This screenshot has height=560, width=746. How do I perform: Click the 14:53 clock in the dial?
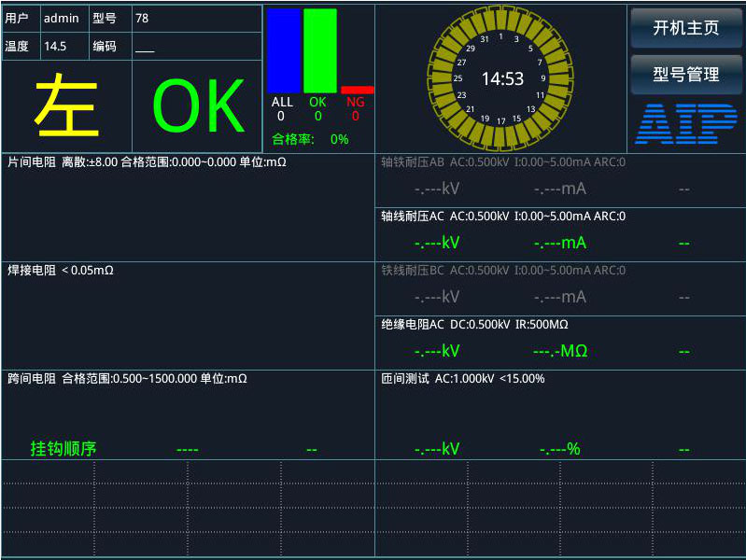501,79
